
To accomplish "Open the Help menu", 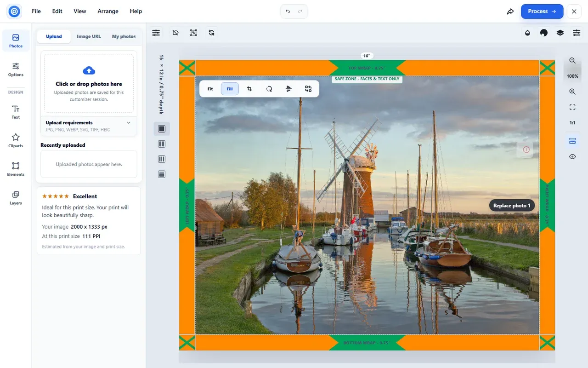I will [x=136, y=11].
